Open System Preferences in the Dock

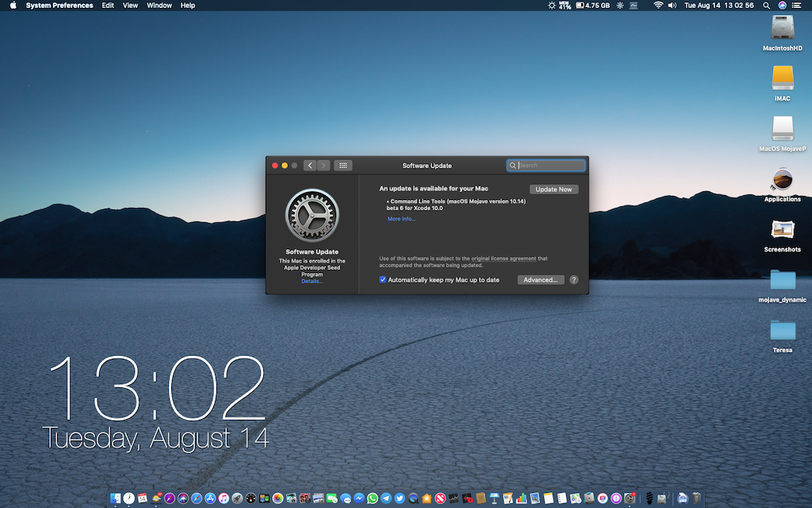pyautogui.click(x=630, y=498)
